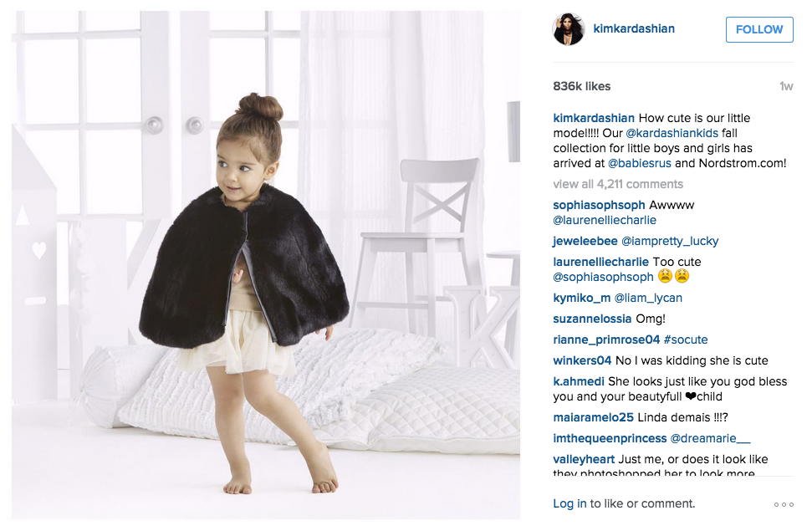The image size is (812, 531).
Task: Open kimkardashian username in post header
Action: pos(634,28)
